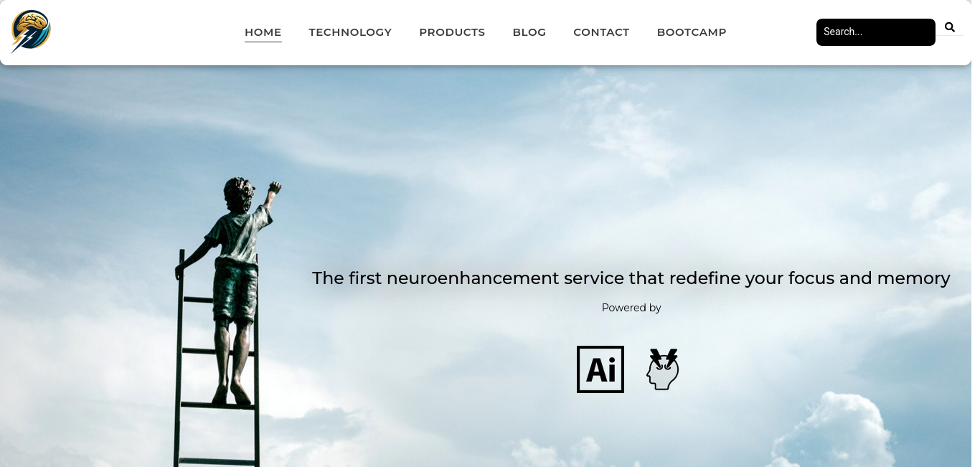Click the empty navbar space beside the logo
Image resolution: width=980 pixels, height=467 pixels.
click(x=143, y=32)
